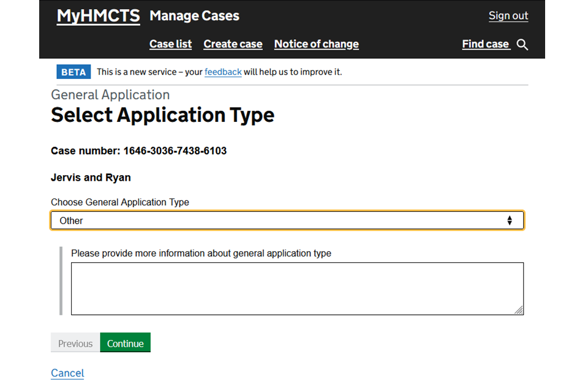Open the Case list menu item
This screenshot has width=588, height=392.
click(x=170, y=44)
